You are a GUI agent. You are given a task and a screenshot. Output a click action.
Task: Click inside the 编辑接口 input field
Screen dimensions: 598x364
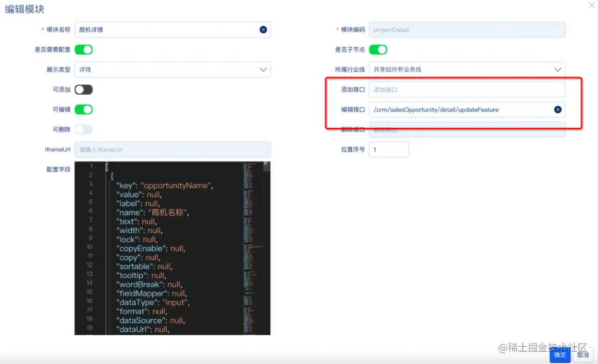[467, 110]
